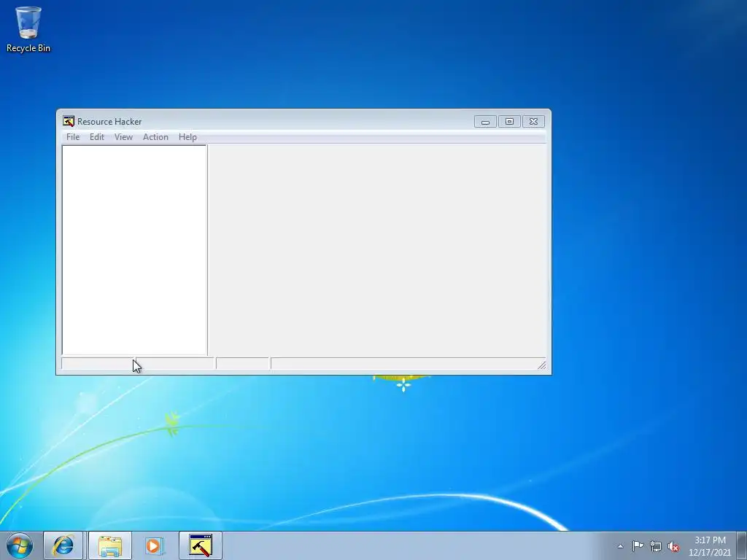Close the Resource Hacker window

[533, 122]
